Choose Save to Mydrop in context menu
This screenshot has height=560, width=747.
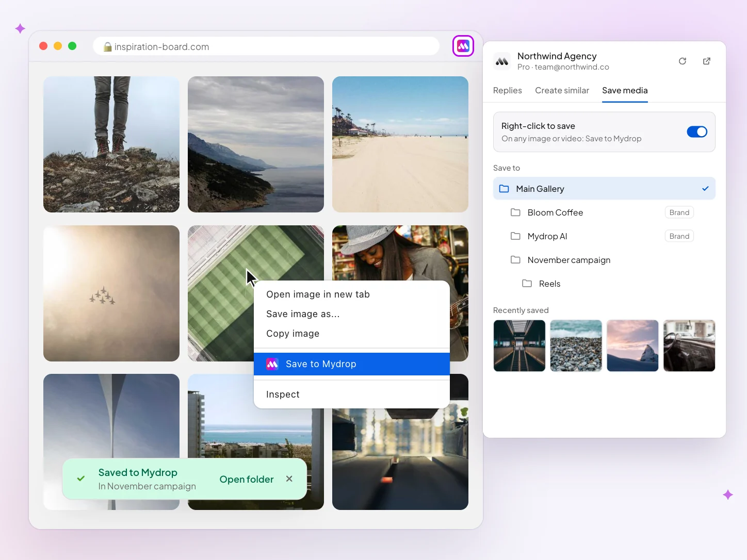pyautogui.click(x=352, y=364)
